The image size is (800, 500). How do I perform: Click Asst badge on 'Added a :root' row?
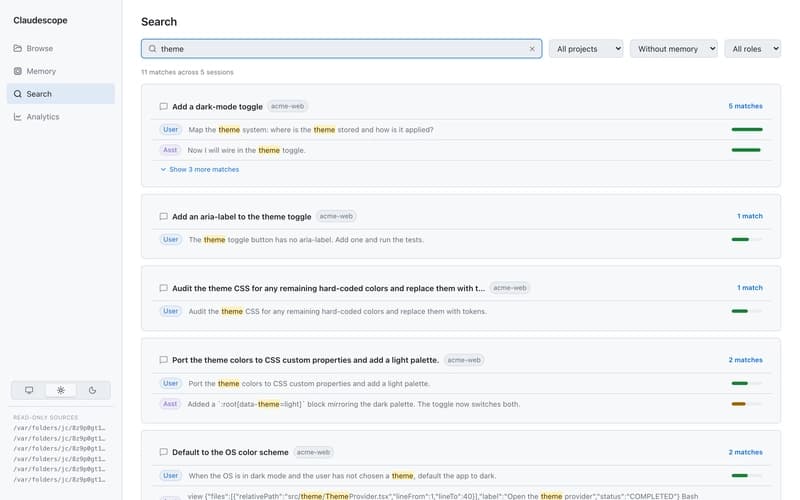(x=170, y=404)
